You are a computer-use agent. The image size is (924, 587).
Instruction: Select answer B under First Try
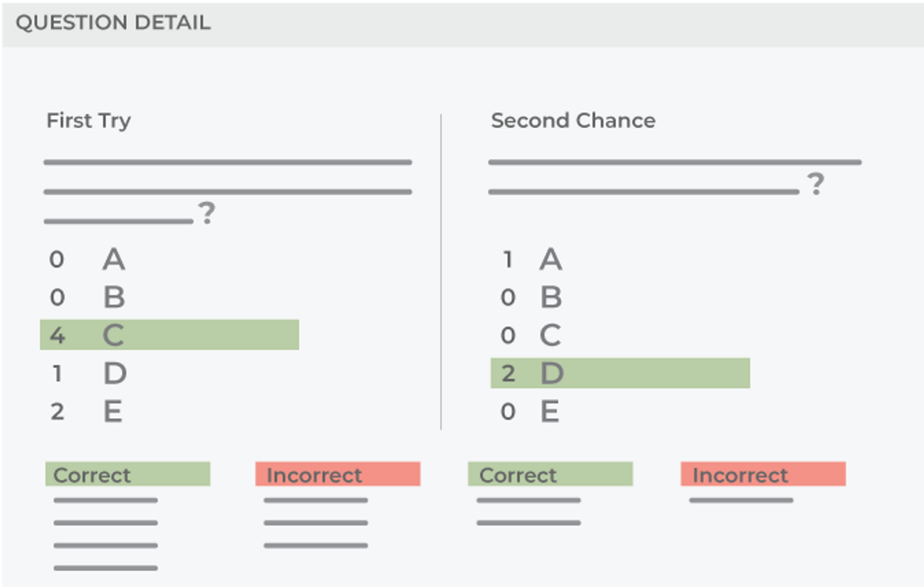tap(114, 297)
